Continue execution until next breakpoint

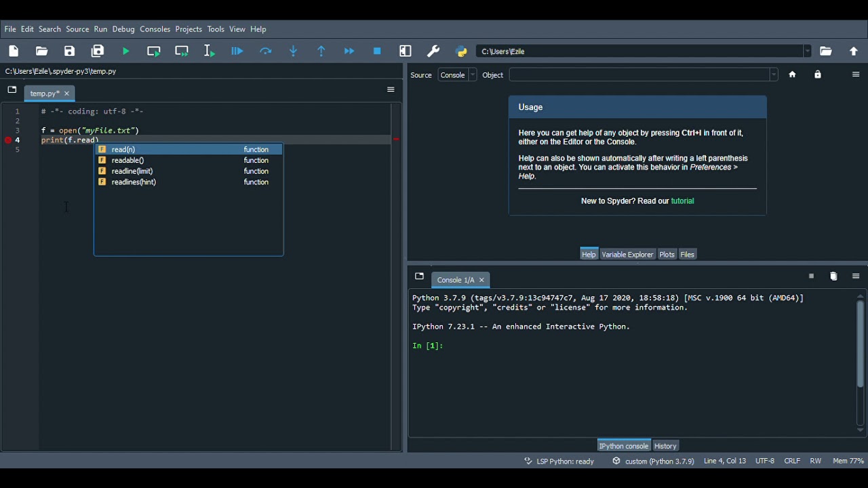point(349,52)
